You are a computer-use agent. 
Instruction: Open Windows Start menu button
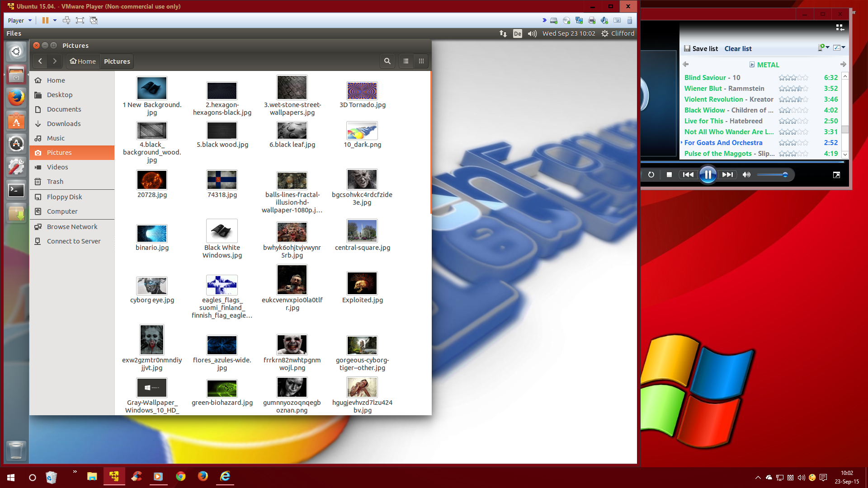pos(11,477)
